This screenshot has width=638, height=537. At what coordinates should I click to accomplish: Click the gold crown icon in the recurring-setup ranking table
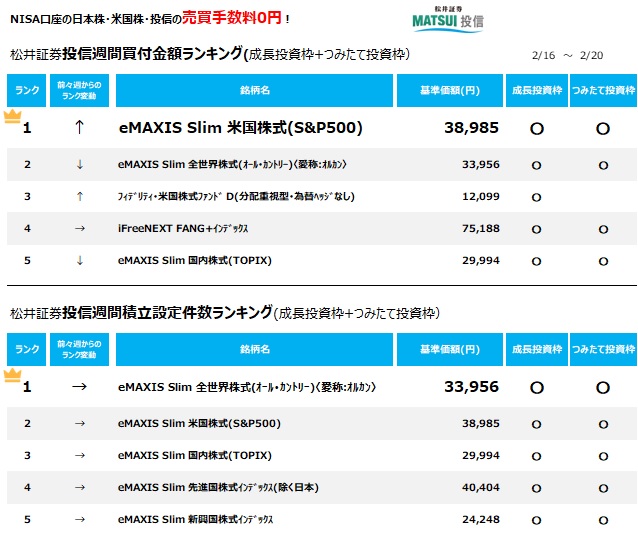coord(13,375)
